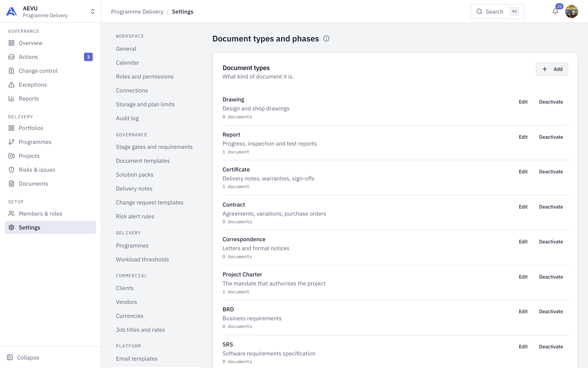This screenshot has height=368, width=588.
Task: Add a new document type
Action: tap(552, 69)
